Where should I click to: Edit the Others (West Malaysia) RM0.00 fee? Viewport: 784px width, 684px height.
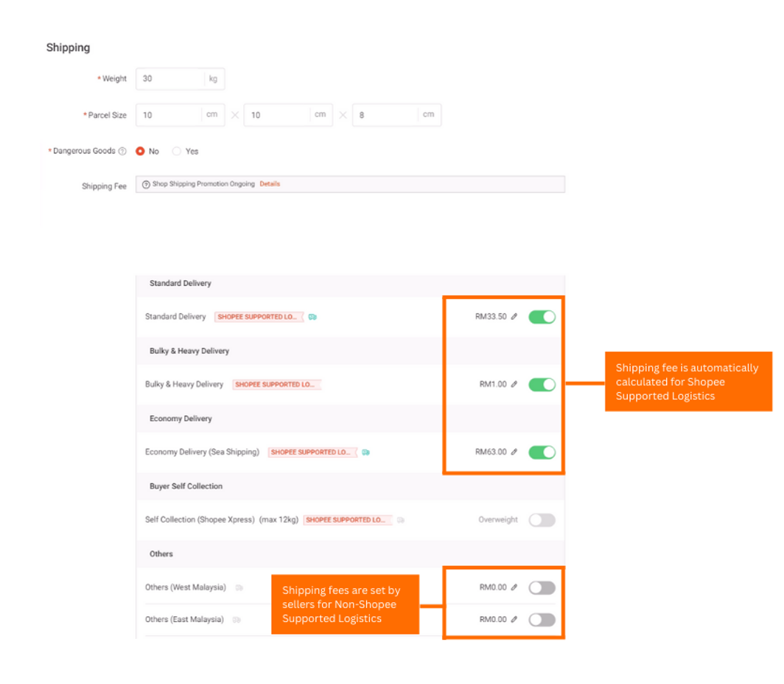(514, 587)
